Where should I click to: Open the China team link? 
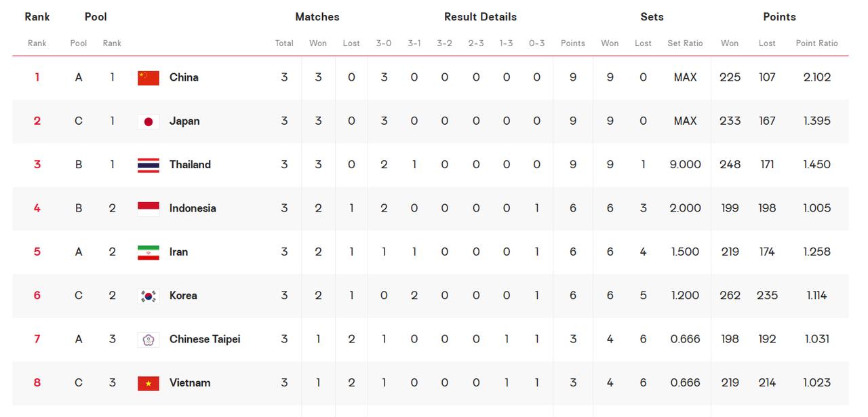pos(184,77)
